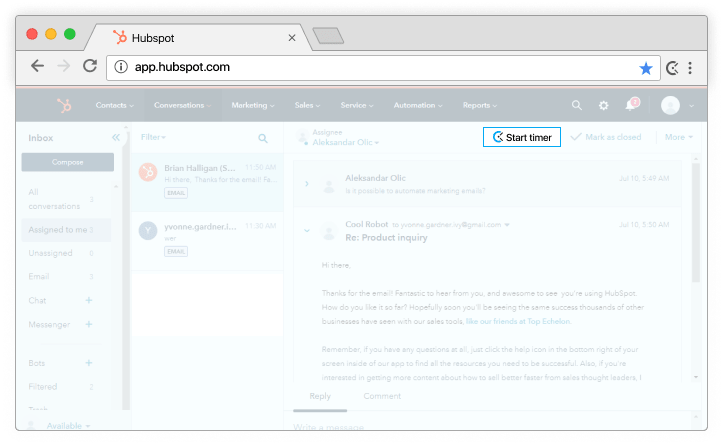Image resolution: width=723 pixels, height=446 pixels.
Task: Open Brian Halligan conversation
Action: coord(207,183)
